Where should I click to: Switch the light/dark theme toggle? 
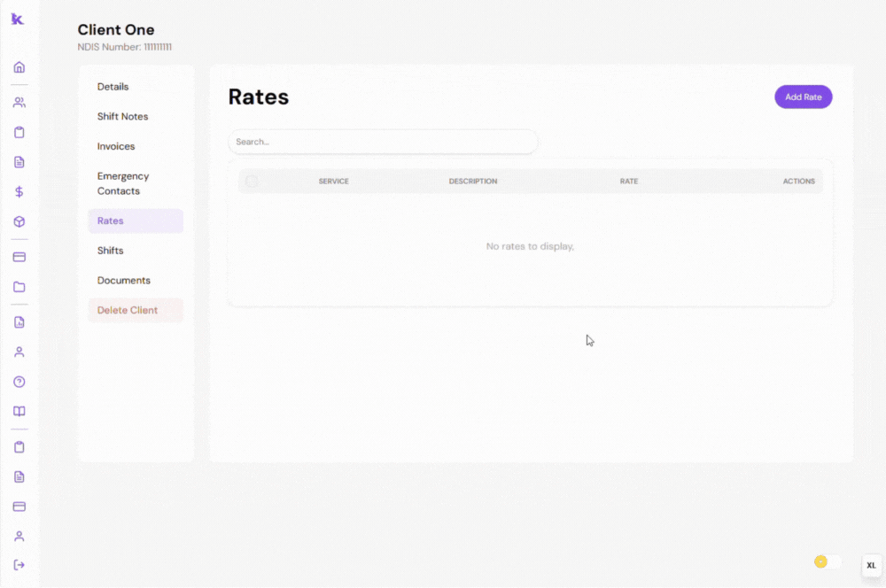828,561
